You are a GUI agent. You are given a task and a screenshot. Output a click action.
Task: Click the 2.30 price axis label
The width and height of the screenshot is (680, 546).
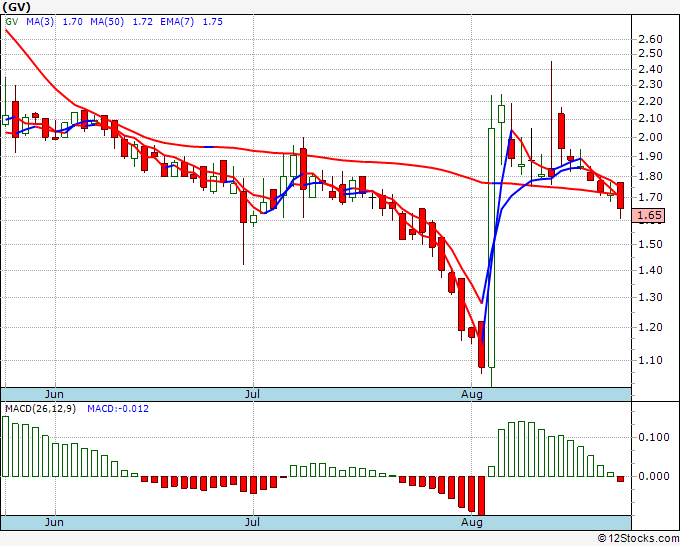pyautogui.click(x=650, y=84)
